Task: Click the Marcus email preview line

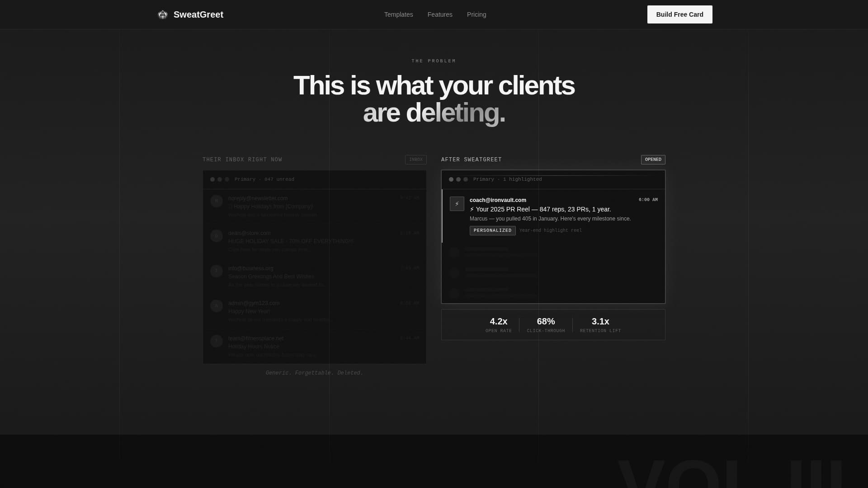Action: pyautogui.click(x=550, y=219)
